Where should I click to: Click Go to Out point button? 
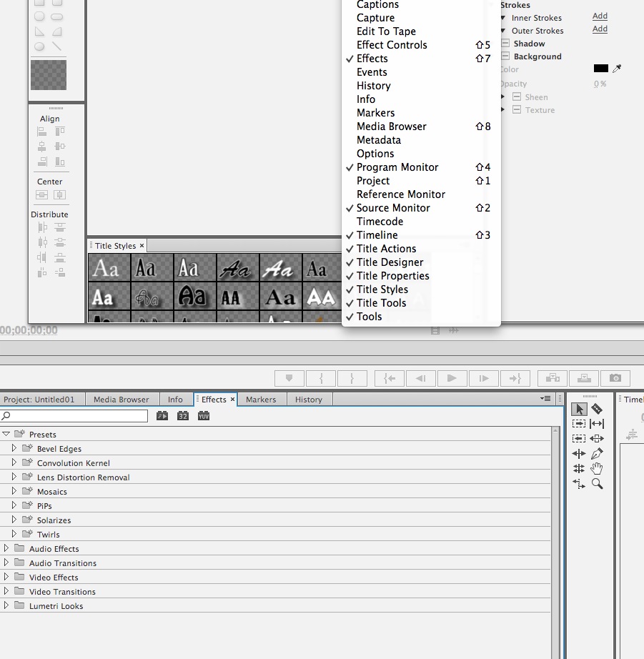click(x=515, y=378)
